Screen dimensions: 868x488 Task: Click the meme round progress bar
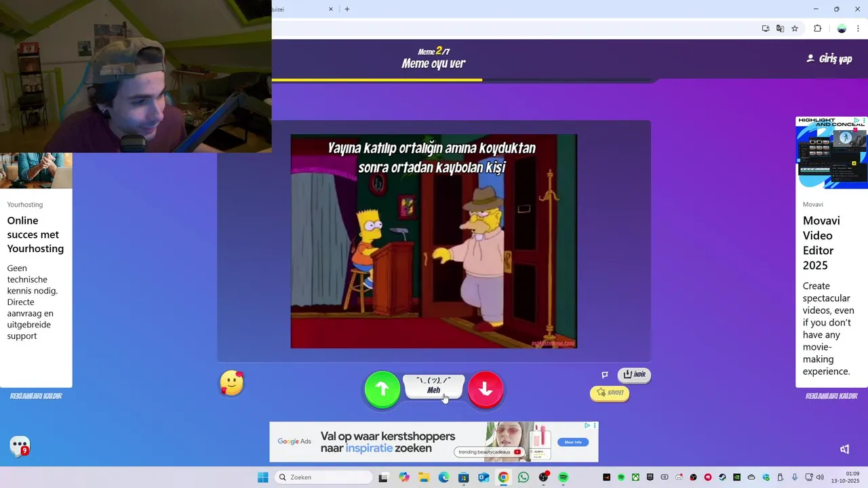[x=464, y=80]
